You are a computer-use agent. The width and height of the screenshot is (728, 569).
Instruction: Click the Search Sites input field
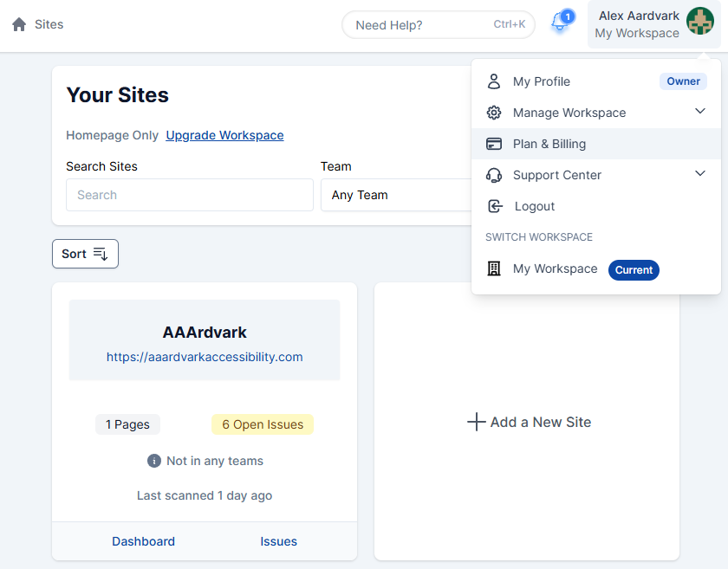click(190, 195)
